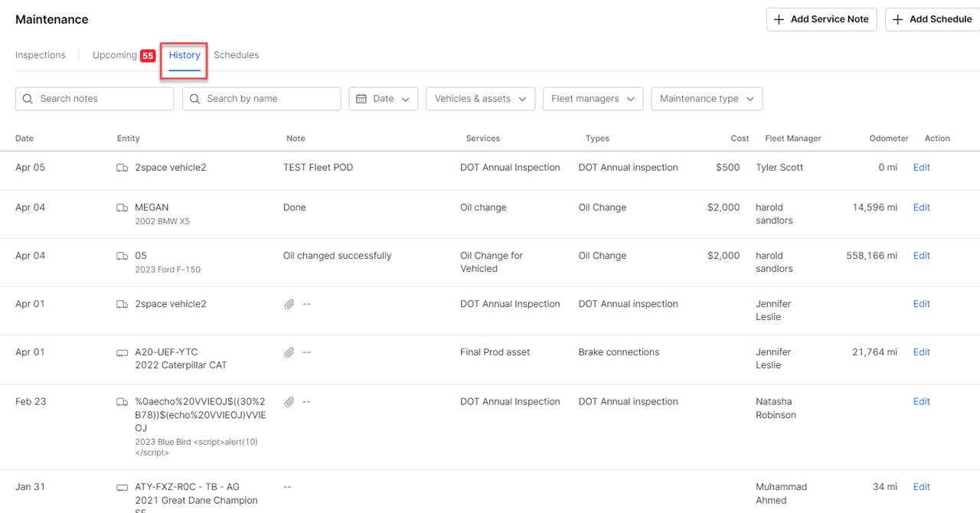Click fleet manager Muhammad Ahmed
The image size is (980, 513).
[x=782, y=494]
